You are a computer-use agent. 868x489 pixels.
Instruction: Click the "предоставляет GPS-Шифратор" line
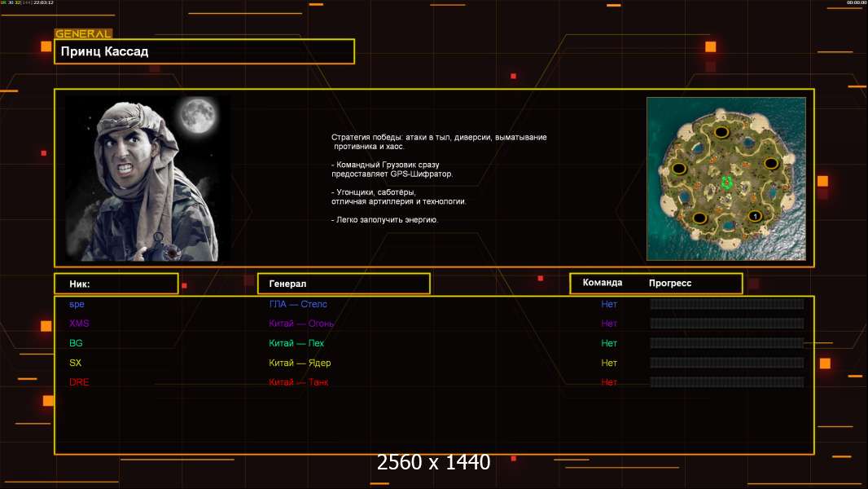click(392, 174)
